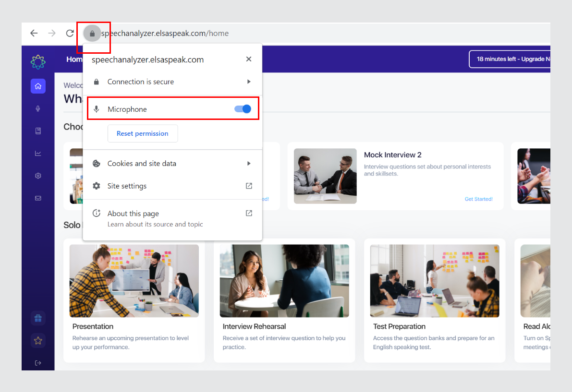Open the microphone icon in left sidebar

click(x=38, y=108)
